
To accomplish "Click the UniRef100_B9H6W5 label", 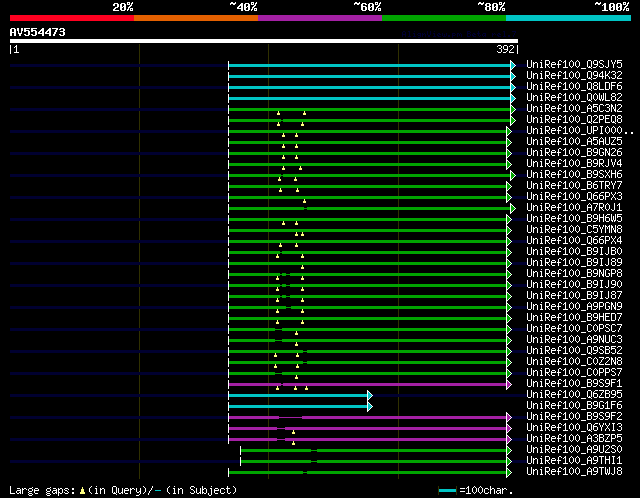I will point(574,218).
